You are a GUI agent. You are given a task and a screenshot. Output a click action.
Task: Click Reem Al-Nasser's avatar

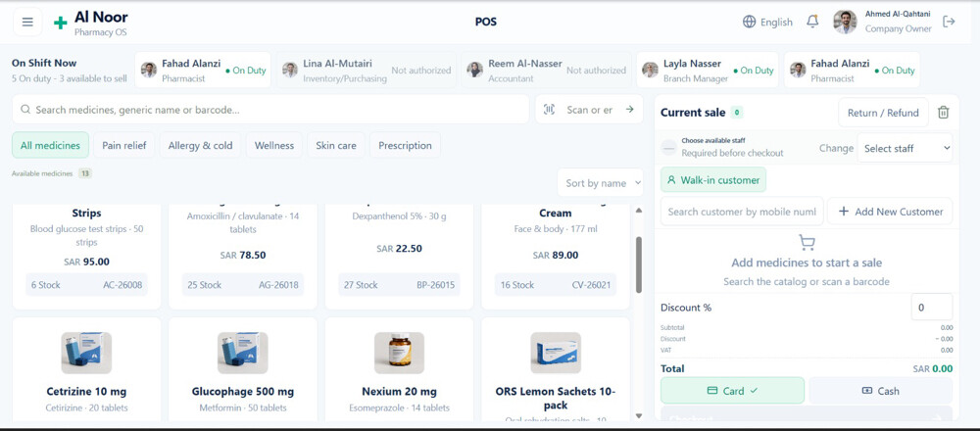(475, 70)
